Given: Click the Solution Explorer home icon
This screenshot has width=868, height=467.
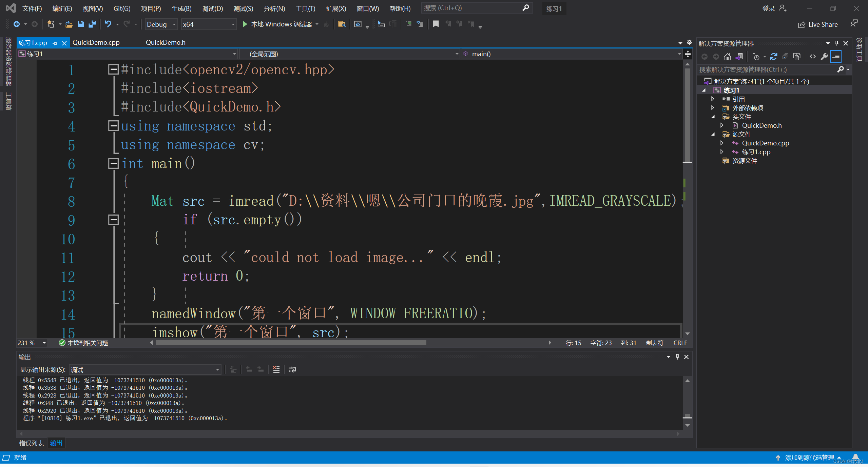Looking at the screenshot, I should tap(727, 57).
